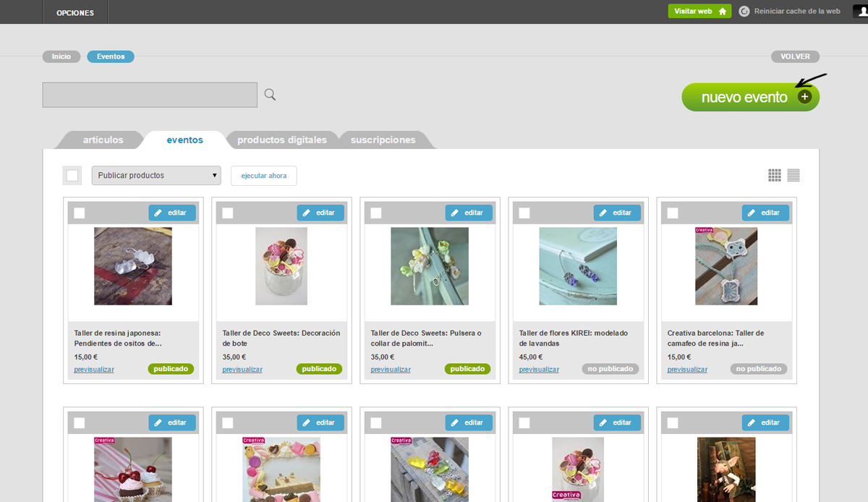
Task: Open the OPCIONES menu
Action: click(75, 12)
